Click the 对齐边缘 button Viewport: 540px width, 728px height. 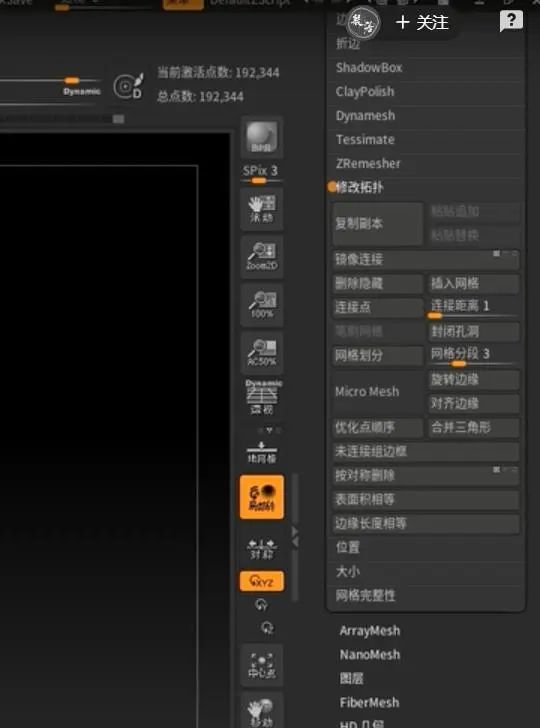pyautogui.click(x=474, y=403)
